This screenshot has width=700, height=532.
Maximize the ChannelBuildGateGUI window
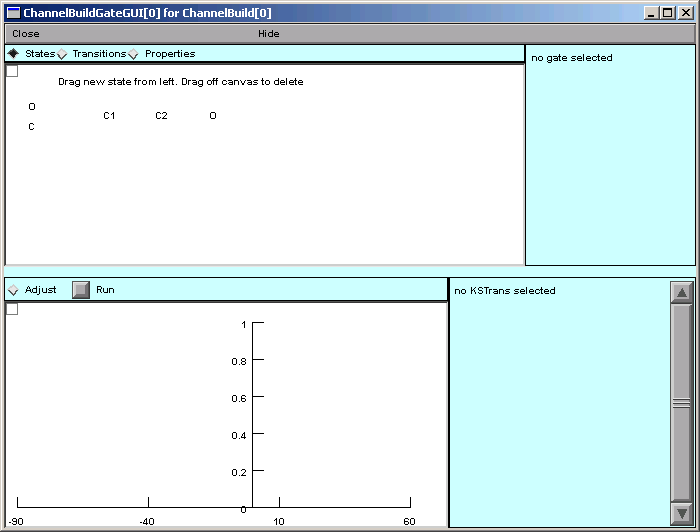point(668,13)
